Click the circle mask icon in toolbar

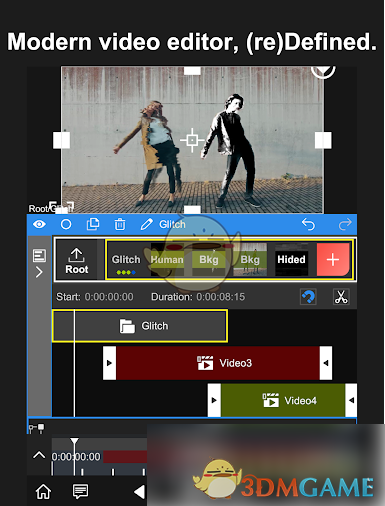66,224
